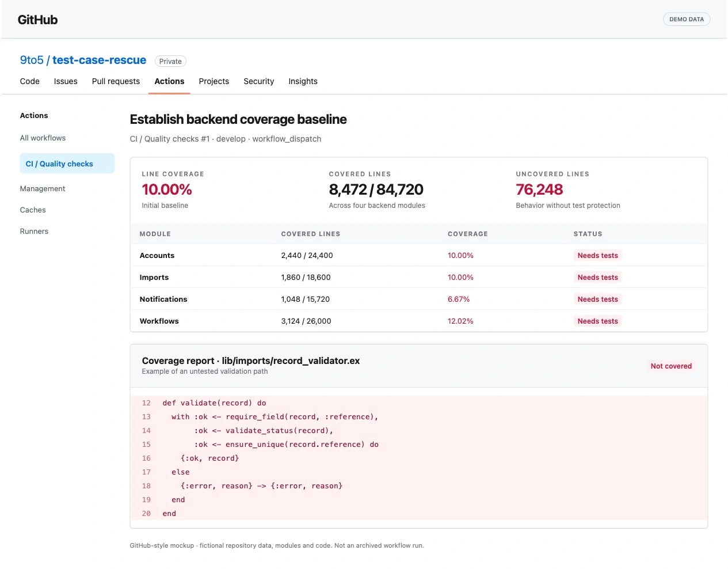Click line number 12 in the code view

click(x=146, y=403)
